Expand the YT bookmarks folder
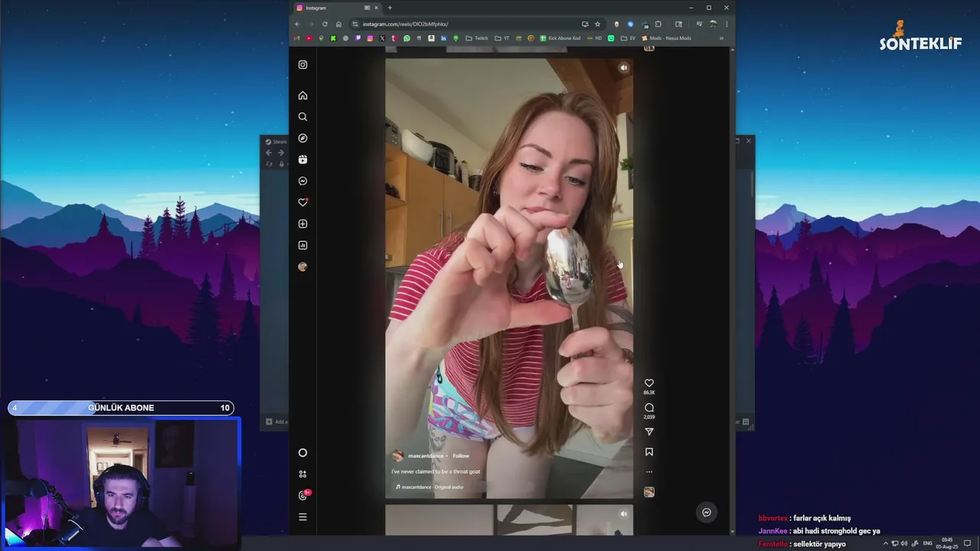 pos(503,38)
